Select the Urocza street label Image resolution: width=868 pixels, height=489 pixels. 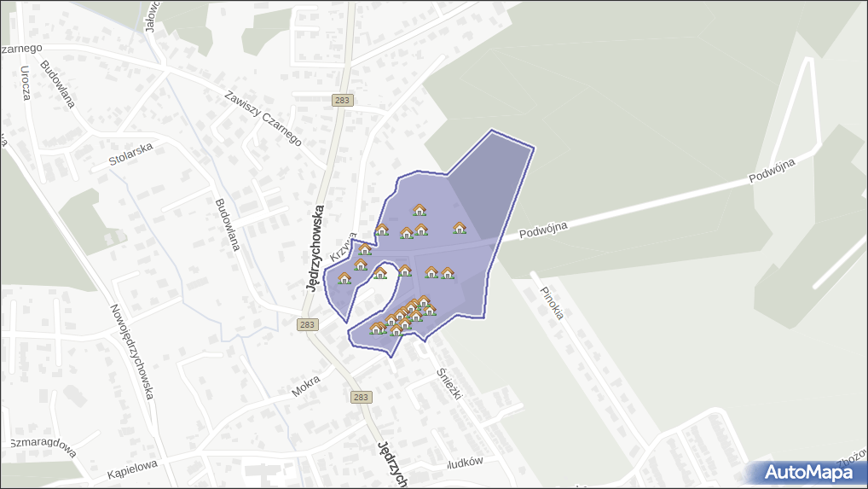coord(26,83)
